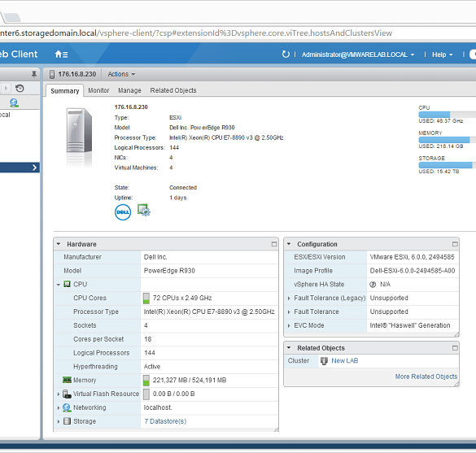
Task: Click More Related Objects link
Action: coord(426,377)
